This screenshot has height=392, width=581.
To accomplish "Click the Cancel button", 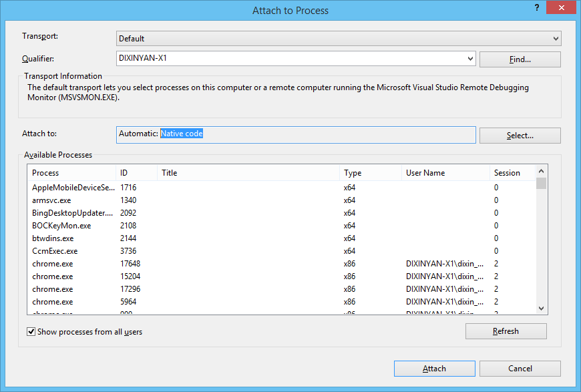I will pyautogui.click(x=520, y=369).
